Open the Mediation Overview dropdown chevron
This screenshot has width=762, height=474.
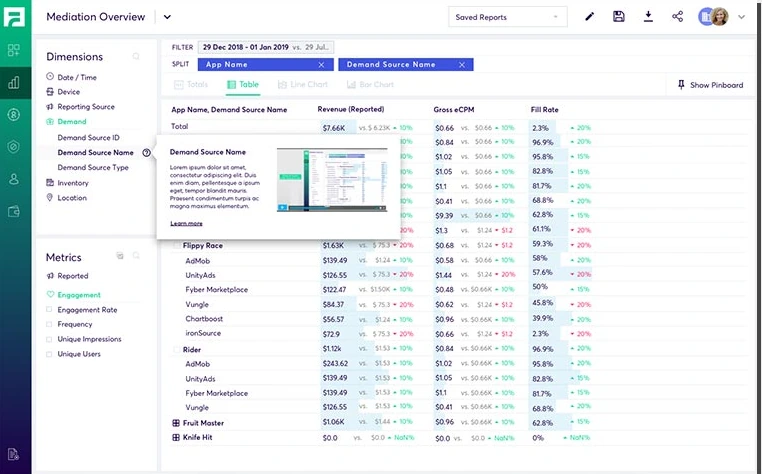[167, 17]
